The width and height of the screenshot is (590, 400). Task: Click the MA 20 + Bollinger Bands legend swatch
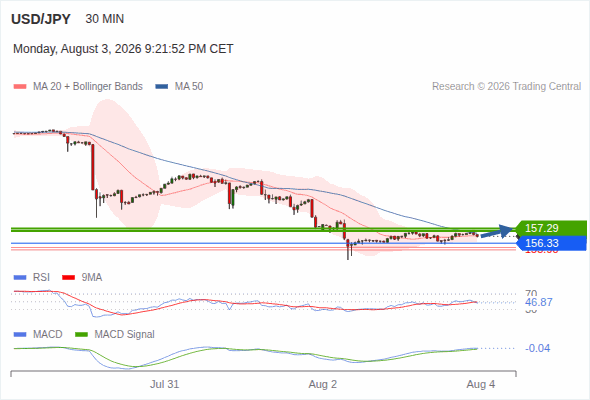[20, 87]
